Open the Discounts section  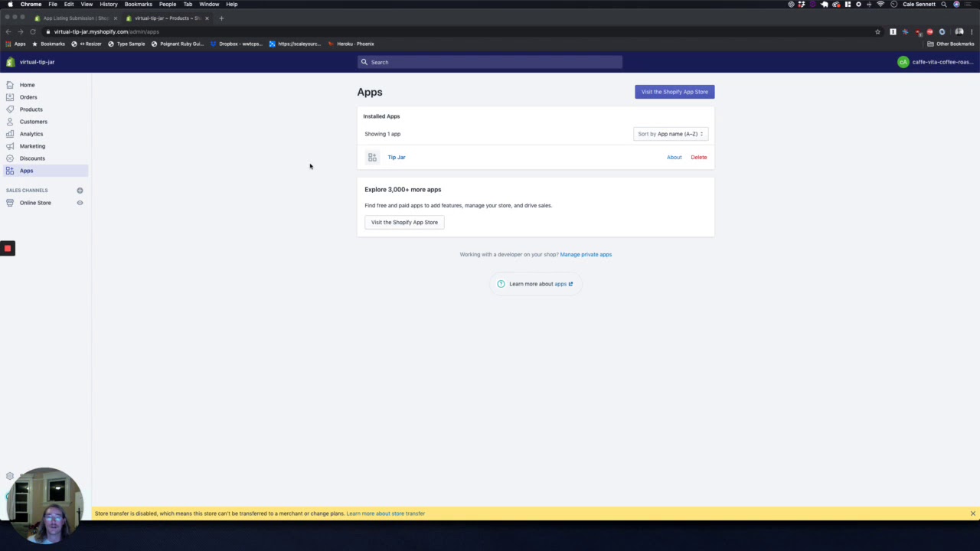coord(32,158)
